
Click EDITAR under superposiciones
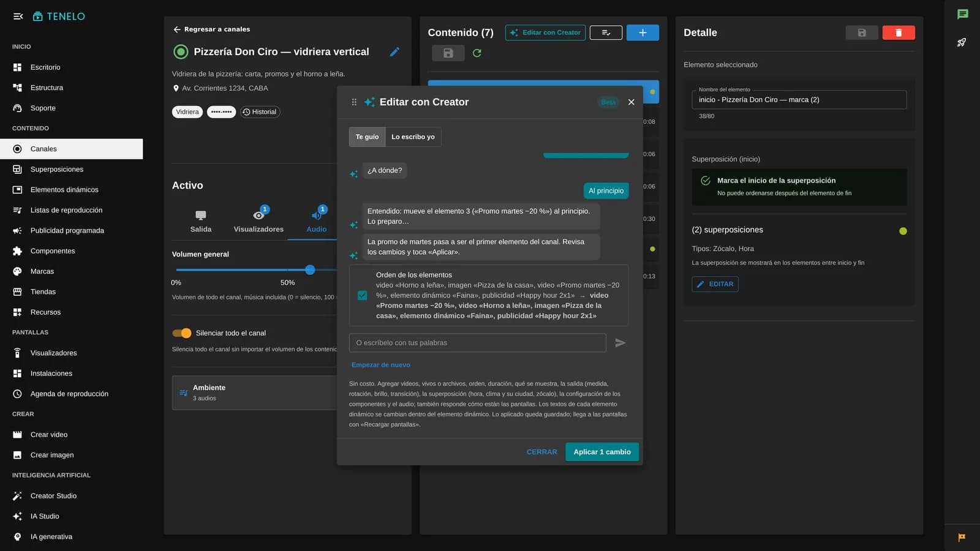715,284
